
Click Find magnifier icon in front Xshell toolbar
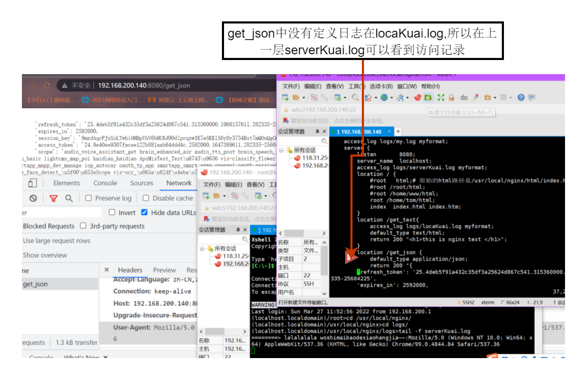tap(355, 98)
